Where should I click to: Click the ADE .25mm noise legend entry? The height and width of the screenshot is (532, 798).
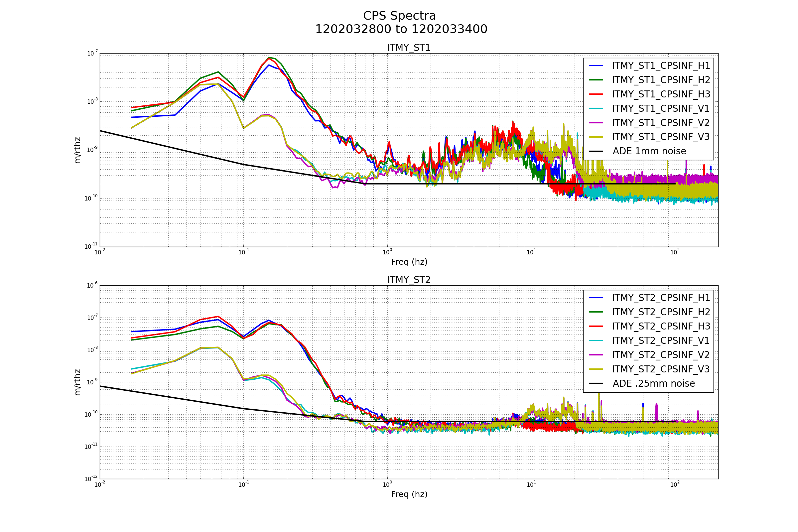tap(653, 384)
